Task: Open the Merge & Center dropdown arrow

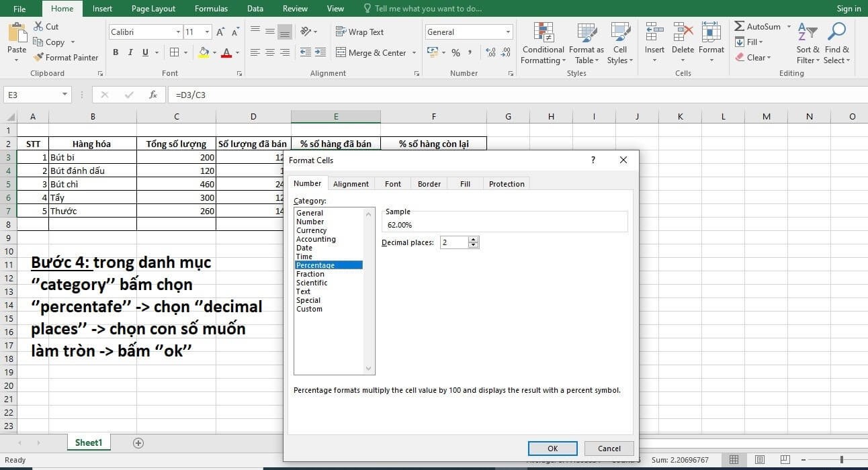Action: coord(413,52)
